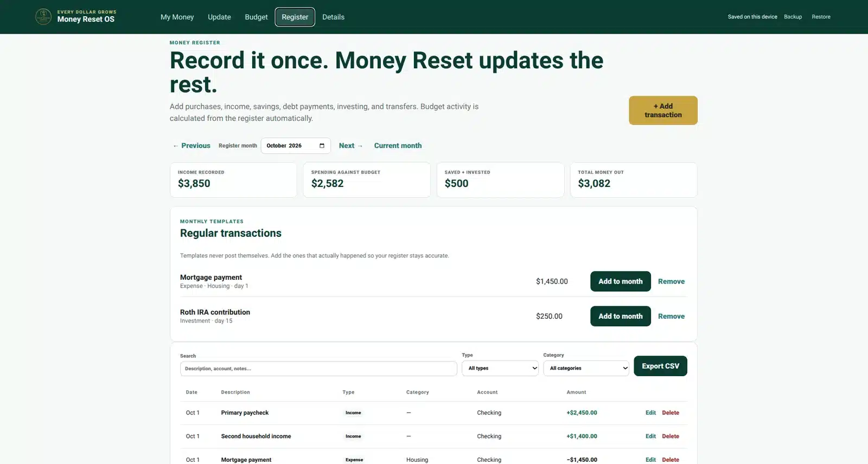Click the +$1,400.00 amount cell
The image size is (868, 464).
582,436
